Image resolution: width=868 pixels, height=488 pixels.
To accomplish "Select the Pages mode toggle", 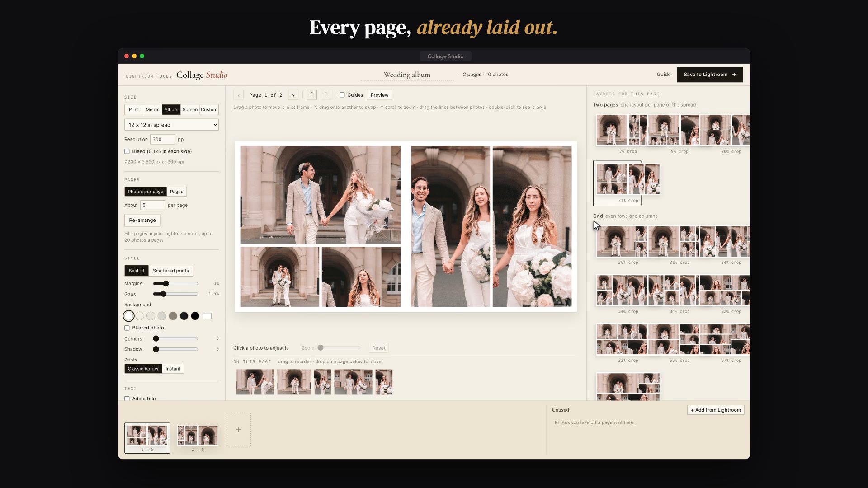I will [177, 192].
